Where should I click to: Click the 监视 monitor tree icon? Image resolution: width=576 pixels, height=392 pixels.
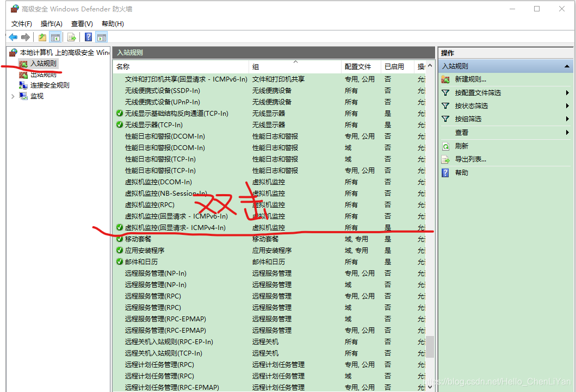pyautogui.click(x=23, y=96)
